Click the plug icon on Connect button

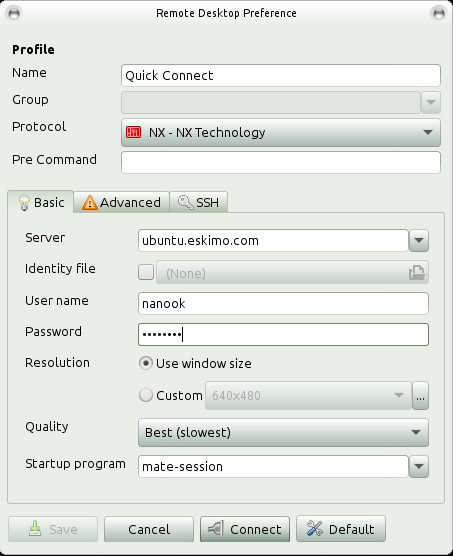coord(215,529)
